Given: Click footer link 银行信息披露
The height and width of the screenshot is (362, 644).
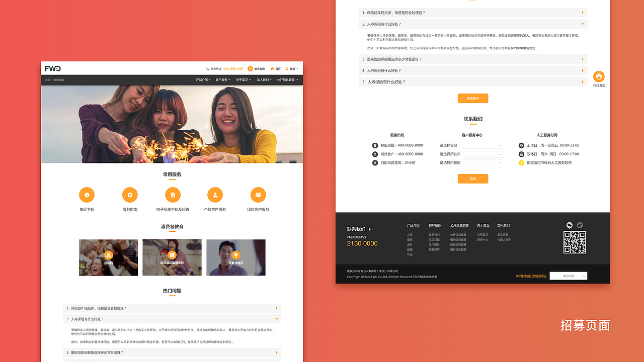Looking at the screenshot, I should [x=458, y=249].
